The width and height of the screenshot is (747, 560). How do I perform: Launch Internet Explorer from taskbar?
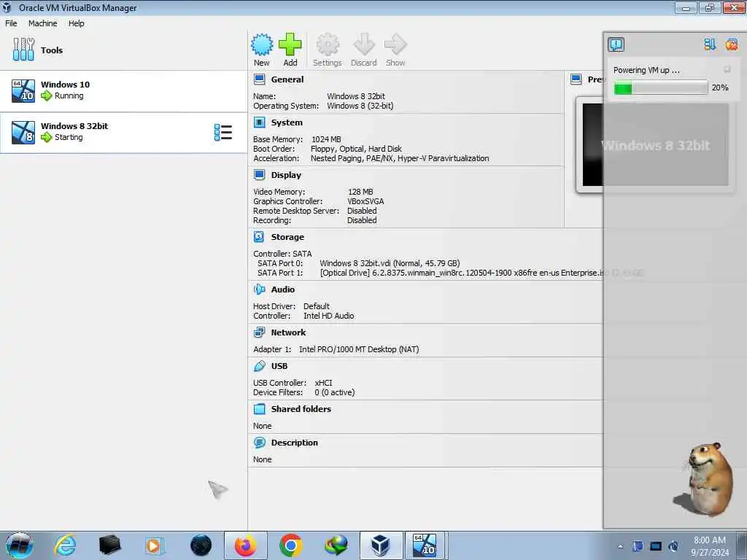pyautogui.click(x=65, y=545)
